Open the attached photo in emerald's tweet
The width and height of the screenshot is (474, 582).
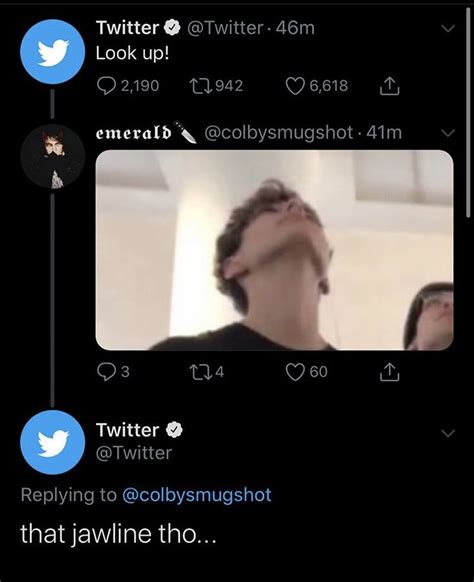point(274,250)
